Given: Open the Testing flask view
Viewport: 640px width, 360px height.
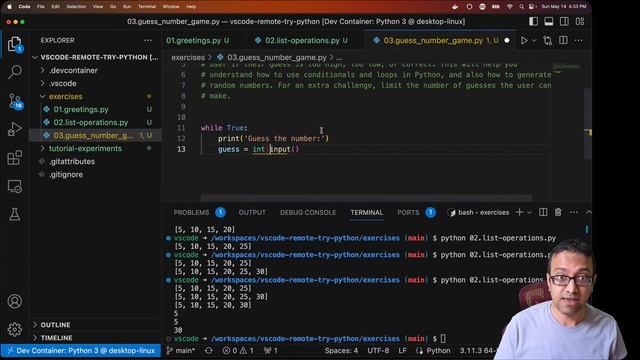Looking at the screenshot, I should 15,215.
